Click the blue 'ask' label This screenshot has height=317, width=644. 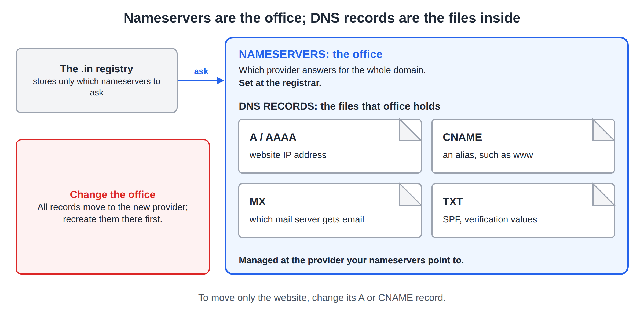coord(201,71)
